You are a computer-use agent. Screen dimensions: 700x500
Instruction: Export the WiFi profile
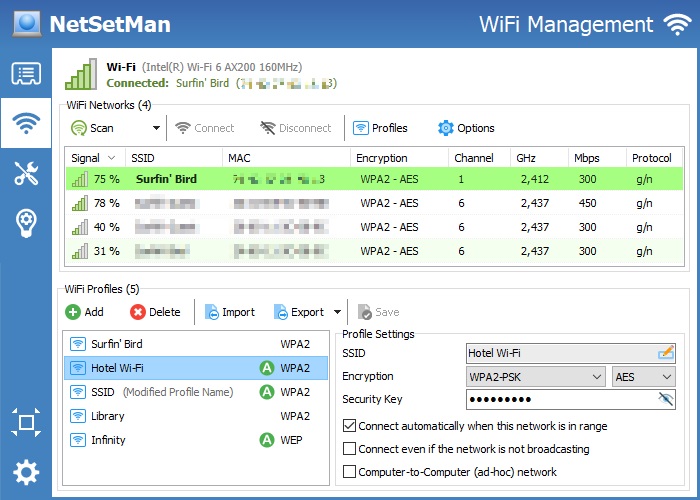[299, 312]
